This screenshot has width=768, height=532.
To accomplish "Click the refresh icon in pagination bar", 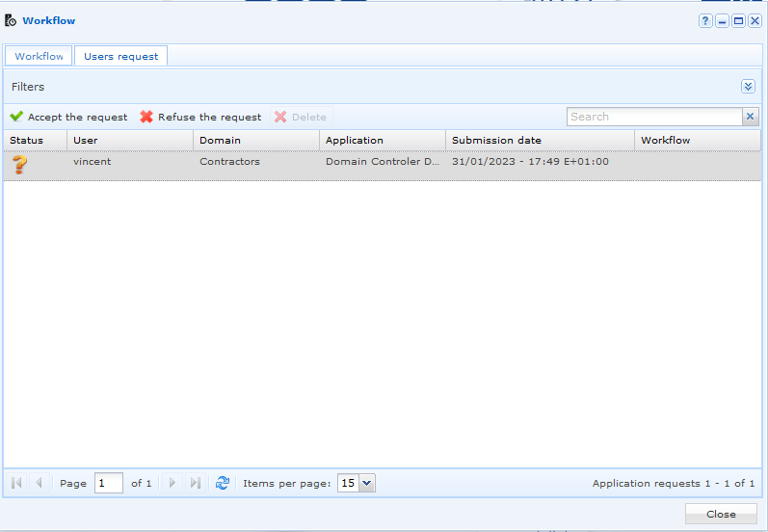I will pos(223,483).
